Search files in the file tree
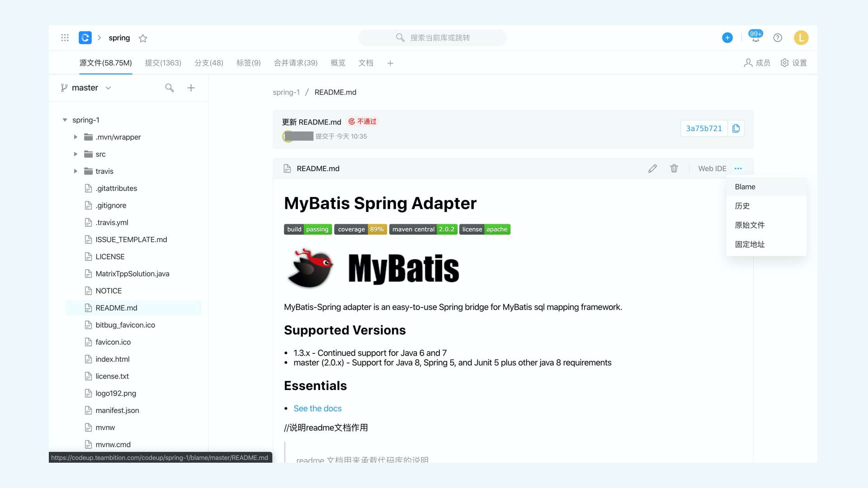 [170, 88]
